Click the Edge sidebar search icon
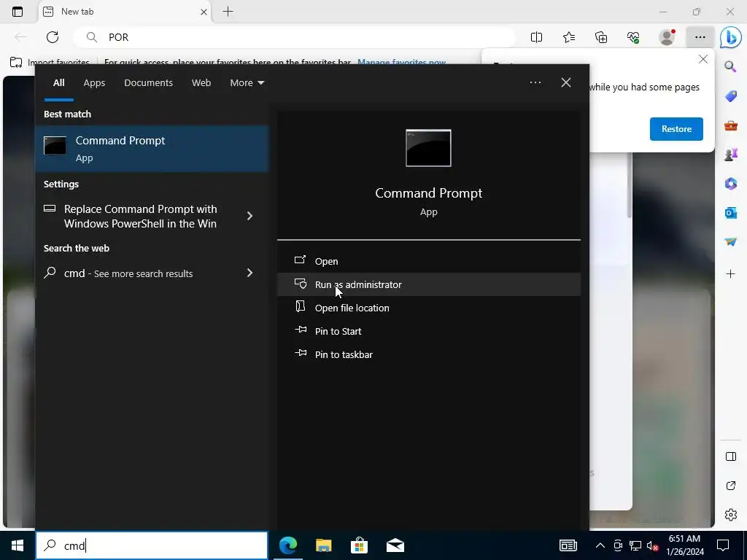Image resolution: width=747 pixels, height=560 pixels. click(x=730, y=66)
